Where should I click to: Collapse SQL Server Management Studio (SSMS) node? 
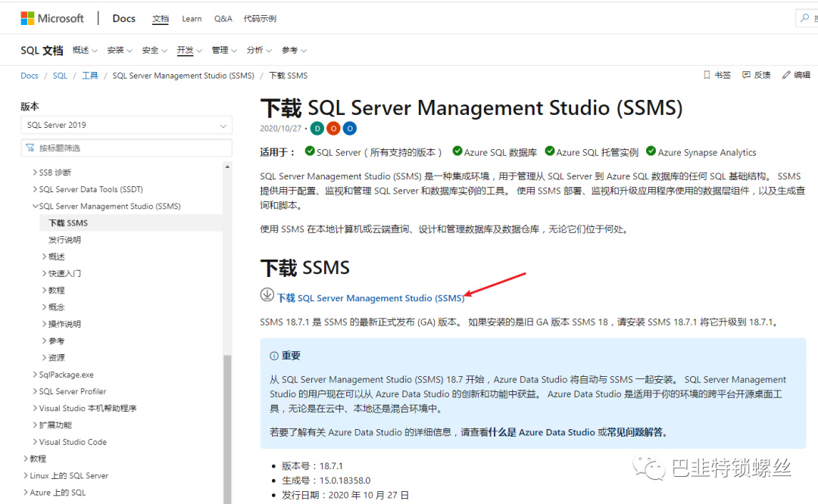tap(35, 206)
